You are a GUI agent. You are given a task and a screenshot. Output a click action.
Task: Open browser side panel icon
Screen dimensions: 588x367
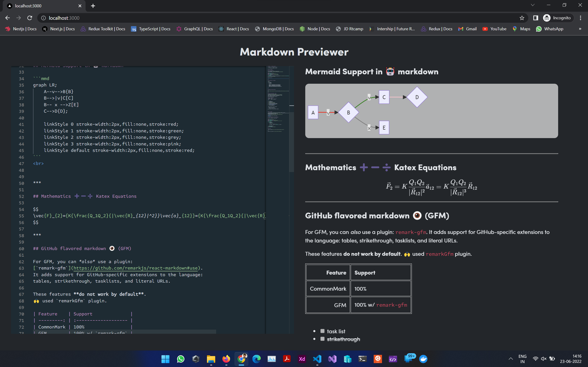(536, 18)
